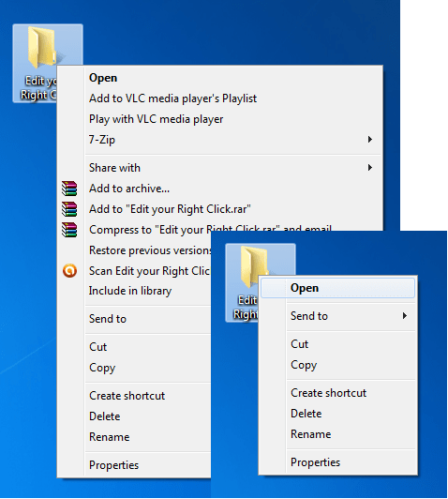Click the WinRAR icon beside Add to archive...

click(69, 189)
